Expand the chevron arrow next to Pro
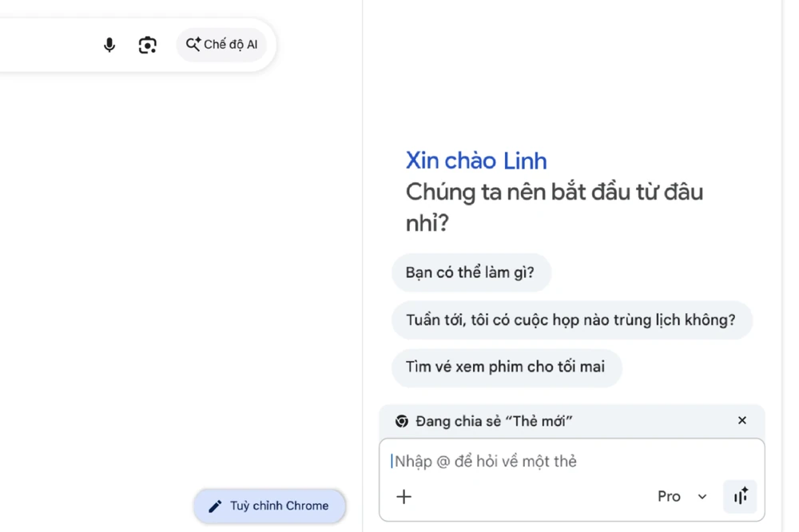The height and width of the screenshot is (532, 799). pyautogui.click(x=702, y=497)
